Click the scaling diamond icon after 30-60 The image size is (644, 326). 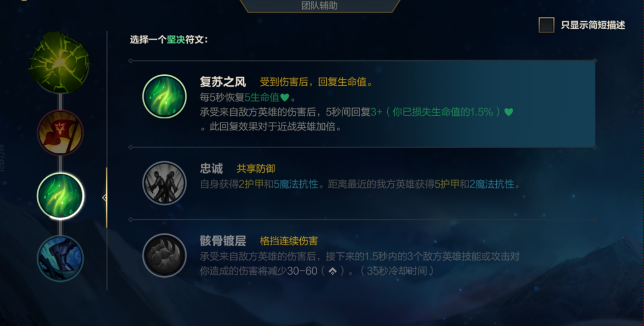(333, 271)
